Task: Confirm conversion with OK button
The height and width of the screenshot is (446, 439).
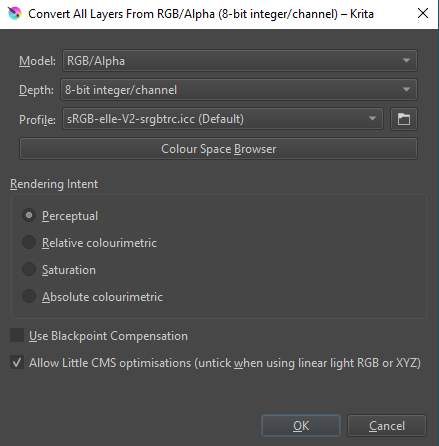Action: (301, 426)
